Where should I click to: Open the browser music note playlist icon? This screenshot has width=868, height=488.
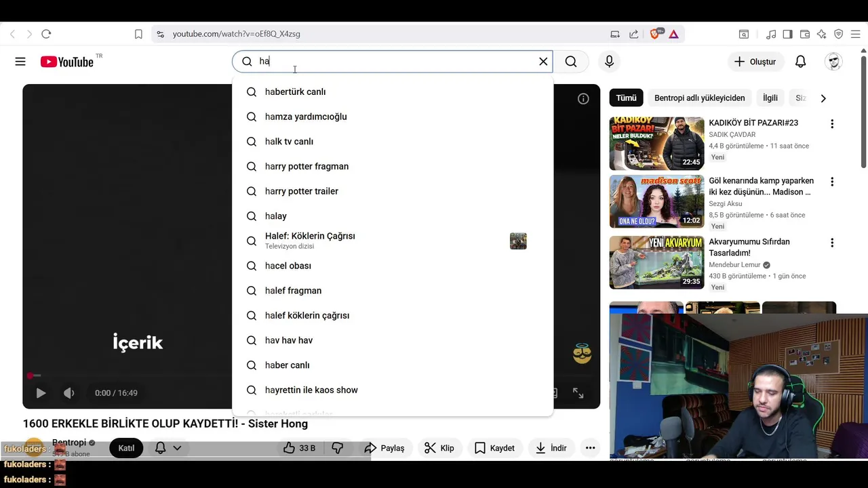(771, 34)
